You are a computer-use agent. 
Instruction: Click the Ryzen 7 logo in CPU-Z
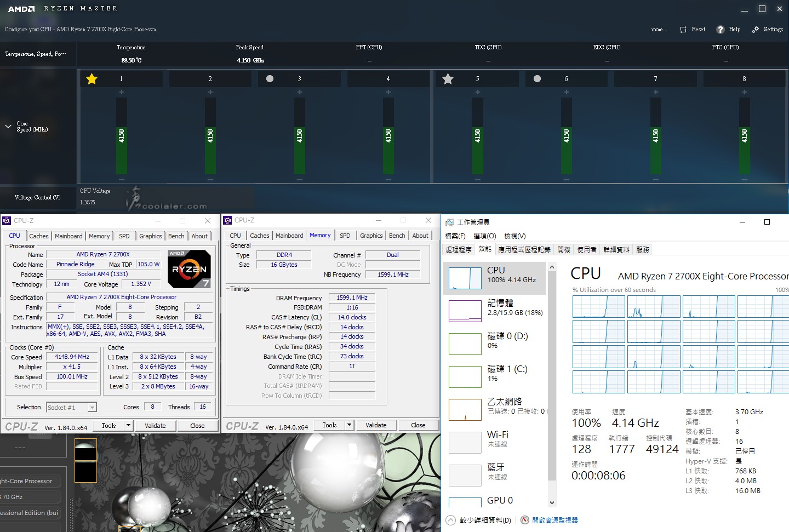pos(189,269)
